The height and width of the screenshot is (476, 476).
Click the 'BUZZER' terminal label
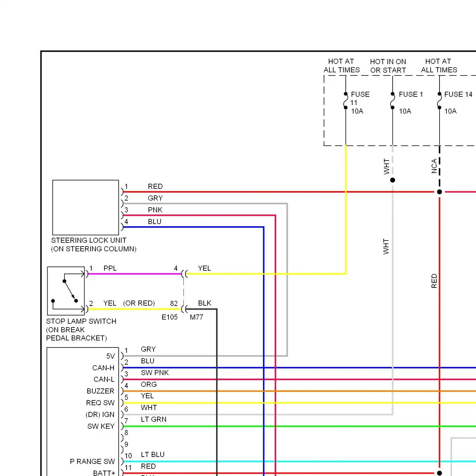point(101,391)
